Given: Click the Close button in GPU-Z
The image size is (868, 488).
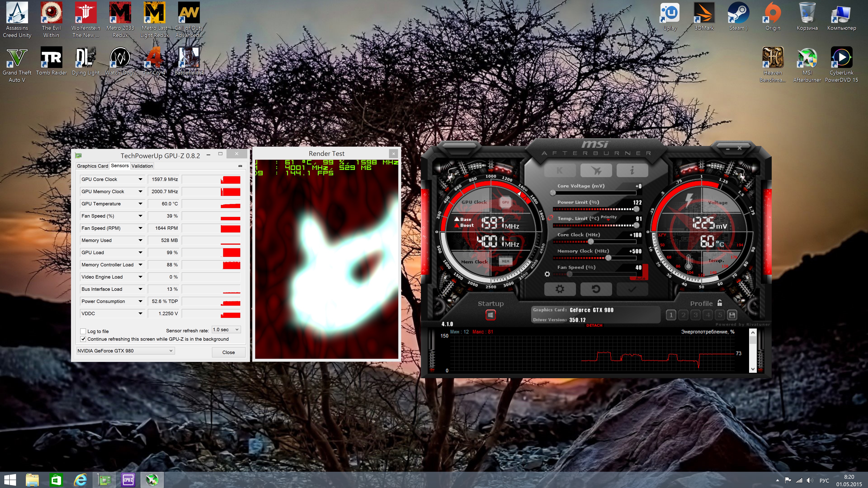Looking at the screenshot, I should point(228,352).
